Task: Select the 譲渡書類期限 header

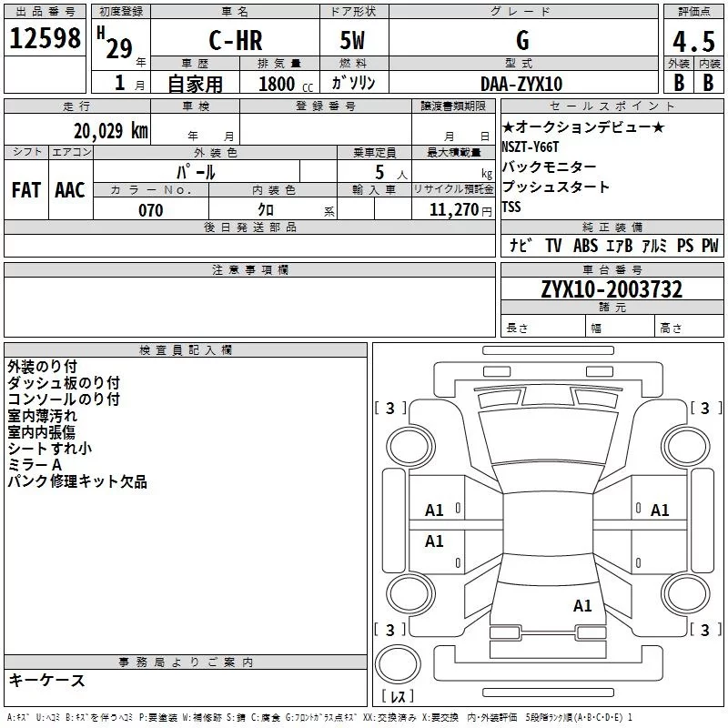Action: (453, 106)
